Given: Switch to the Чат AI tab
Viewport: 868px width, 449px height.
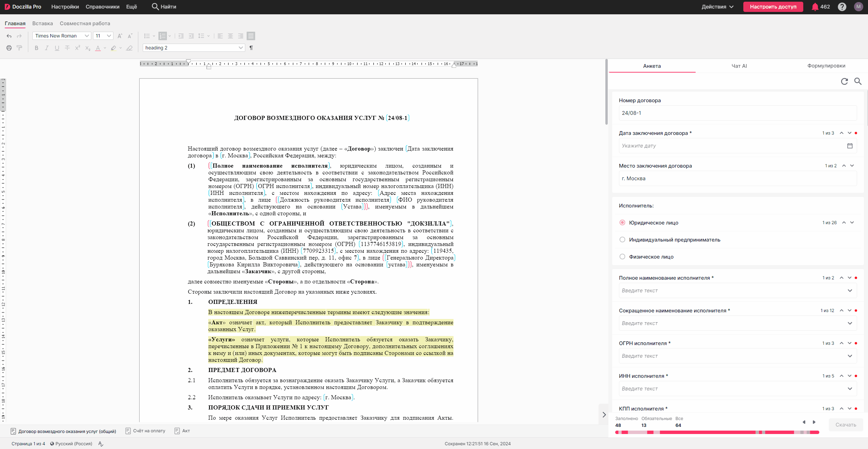Looking at the screenshot, I should [x=739, y=66].
